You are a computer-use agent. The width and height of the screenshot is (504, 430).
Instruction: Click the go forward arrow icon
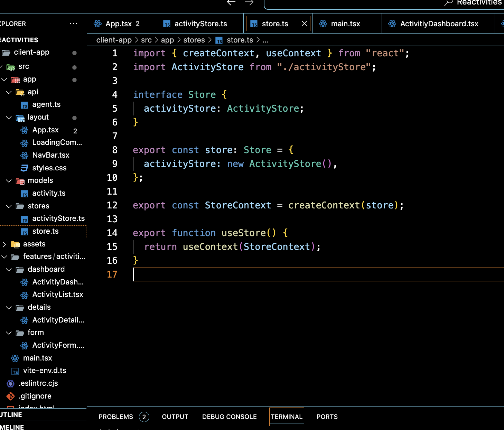(x=249, y=3)
